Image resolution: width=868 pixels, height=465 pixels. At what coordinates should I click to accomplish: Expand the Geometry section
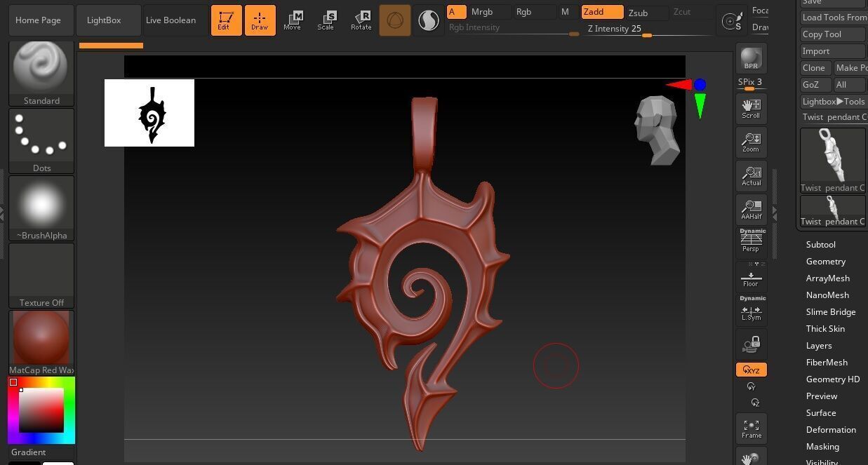coord(826,262)
